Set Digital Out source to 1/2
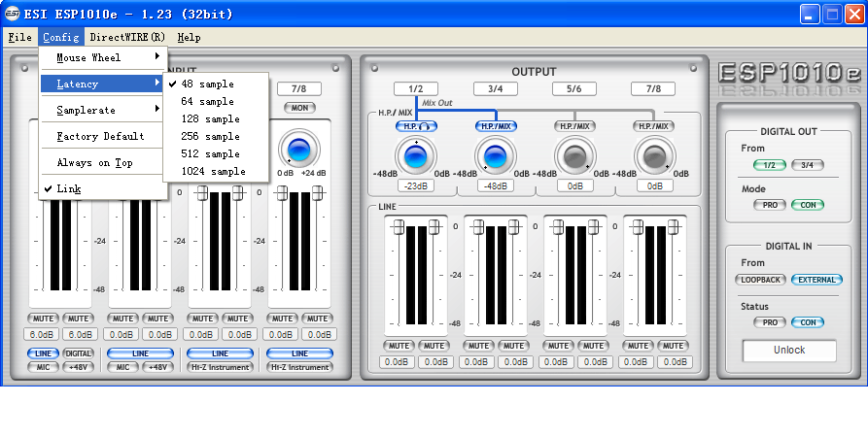The image size is (868, 437). (769, 165)
